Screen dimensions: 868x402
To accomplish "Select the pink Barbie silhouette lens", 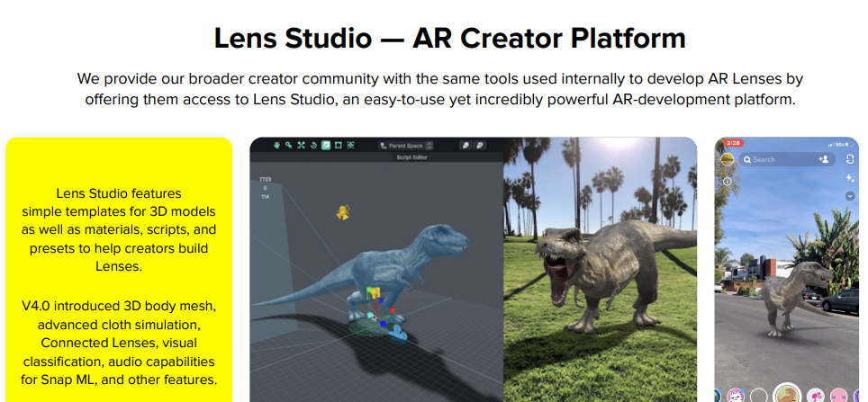I will tap(816, 396).
